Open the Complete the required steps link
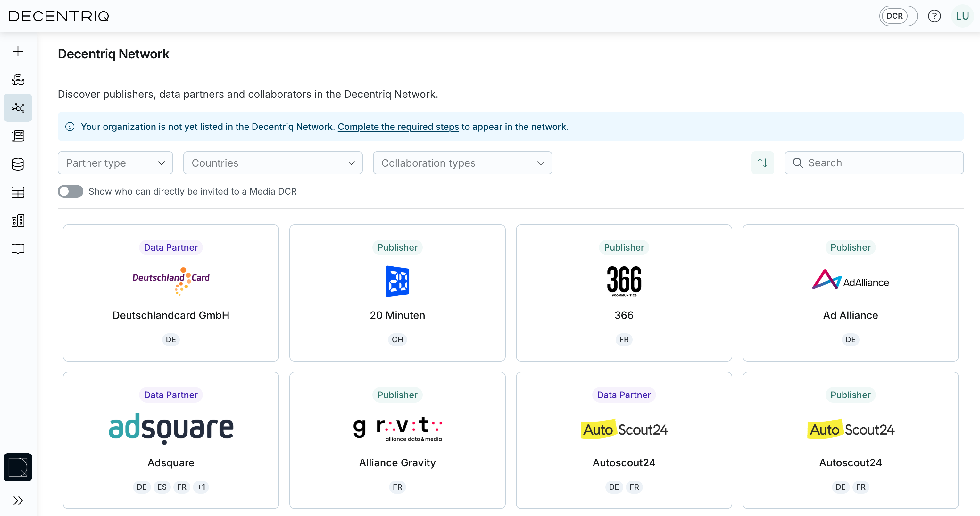 (398, 127)
